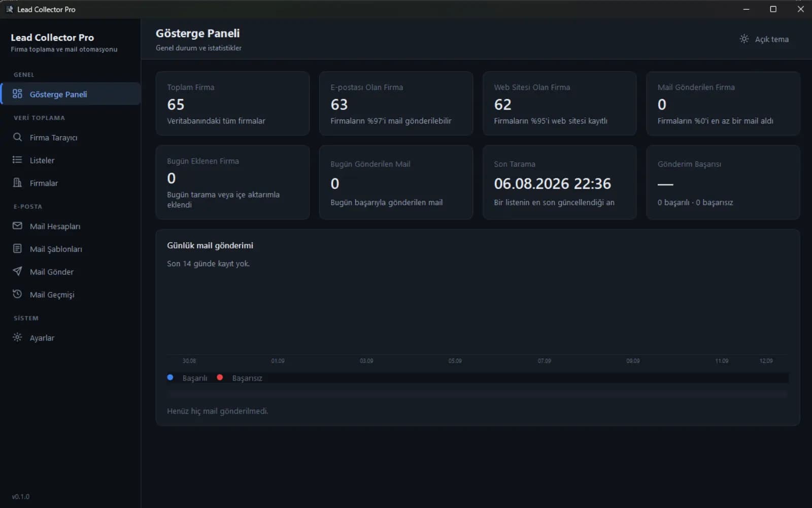Click the Bugün Eklenen Firma card title

coord(203,161)
